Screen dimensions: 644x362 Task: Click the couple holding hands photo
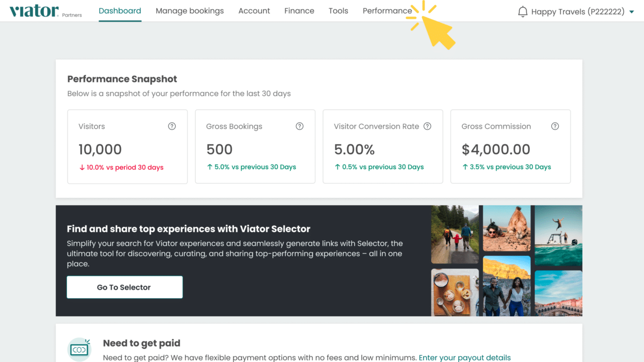coord(507,286)
